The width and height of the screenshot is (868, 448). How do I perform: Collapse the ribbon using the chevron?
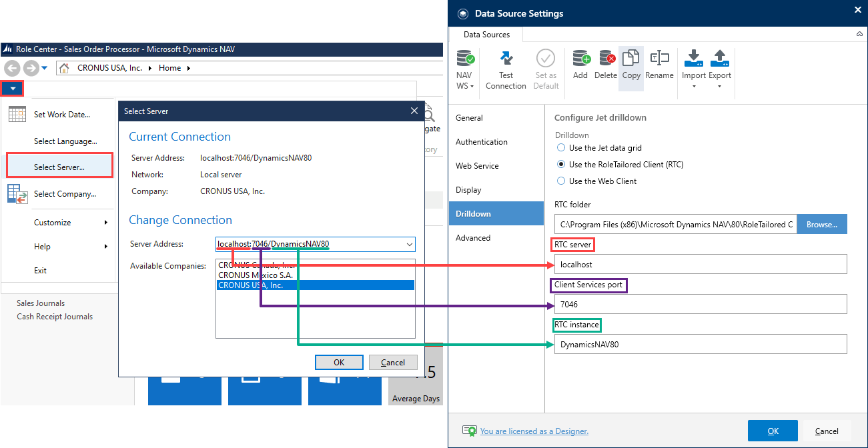click(859, 34)
